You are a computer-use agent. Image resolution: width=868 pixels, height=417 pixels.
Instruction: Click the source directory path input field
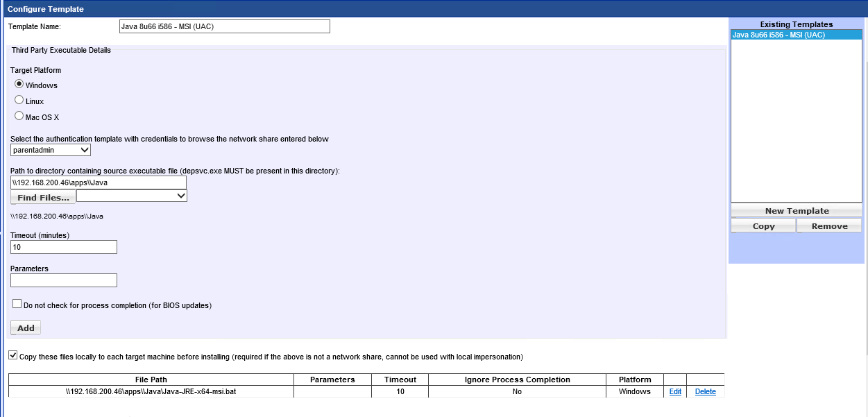[x=98, y=182]
